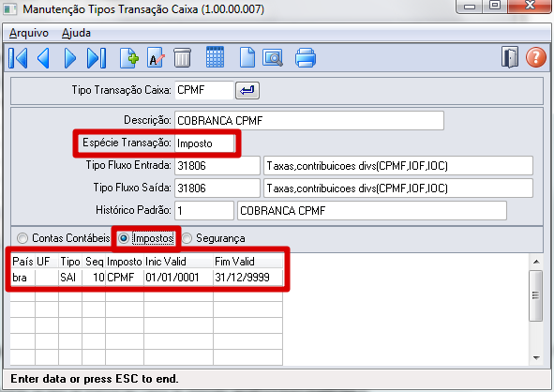Screen dimensions: 554x392
Task: Maximize the Manutenção Tipos Transação Caixa window
Action: 495,6
